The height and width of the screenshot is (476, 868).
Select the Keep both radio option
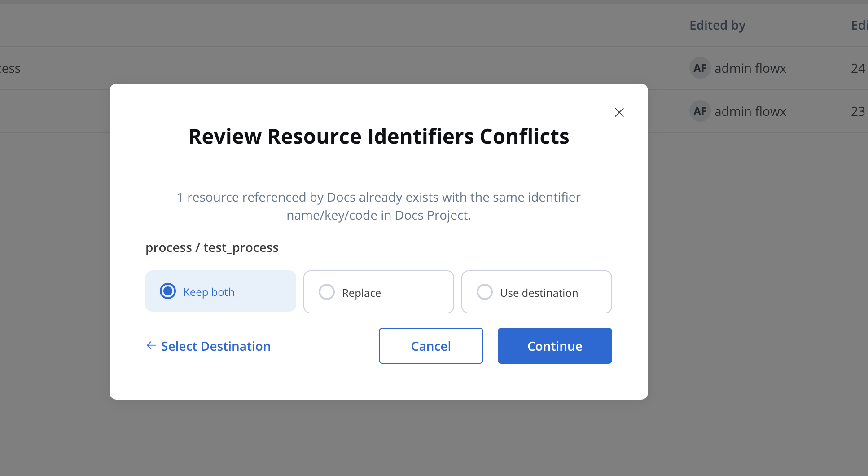tap(221, 291)
